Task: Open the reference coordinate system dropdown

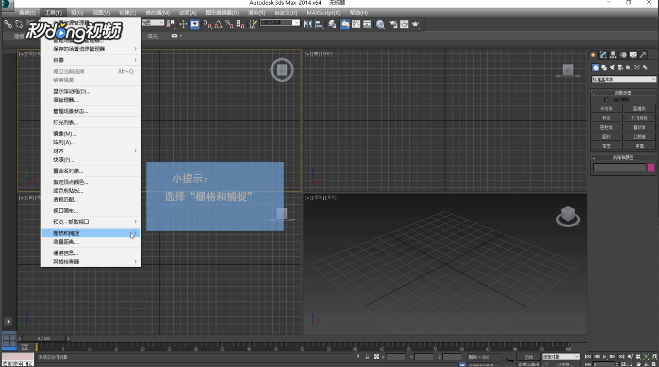Action: click(x=153, y=23)
